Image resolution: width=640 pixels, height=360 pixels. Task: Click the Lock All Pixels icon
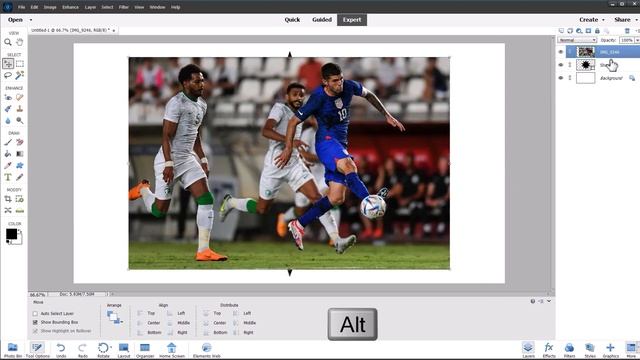(597, 31)
